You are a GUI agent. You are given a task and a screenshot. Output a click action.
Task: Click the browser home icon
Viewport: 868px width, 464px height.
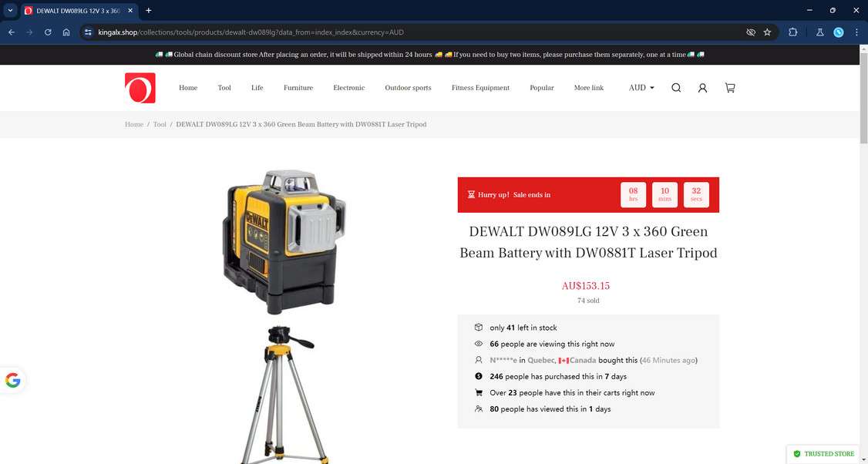coord(66,32)
